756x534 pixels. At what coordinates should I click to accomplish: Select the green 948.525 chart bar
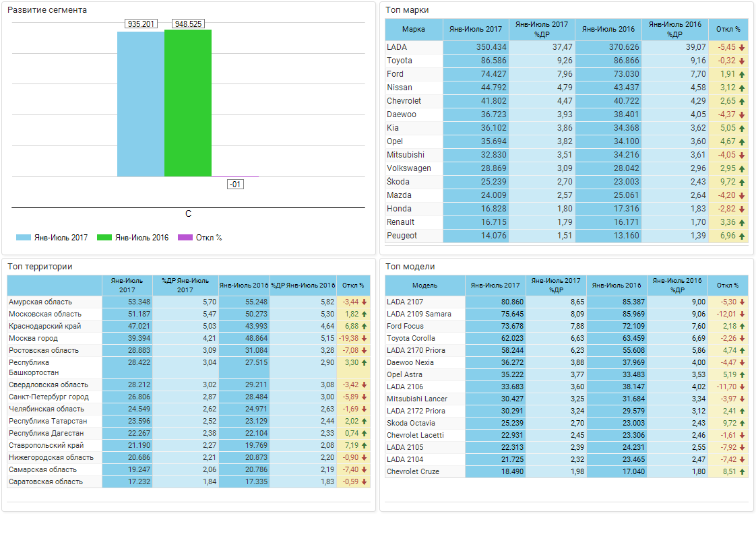coord(188,103)
